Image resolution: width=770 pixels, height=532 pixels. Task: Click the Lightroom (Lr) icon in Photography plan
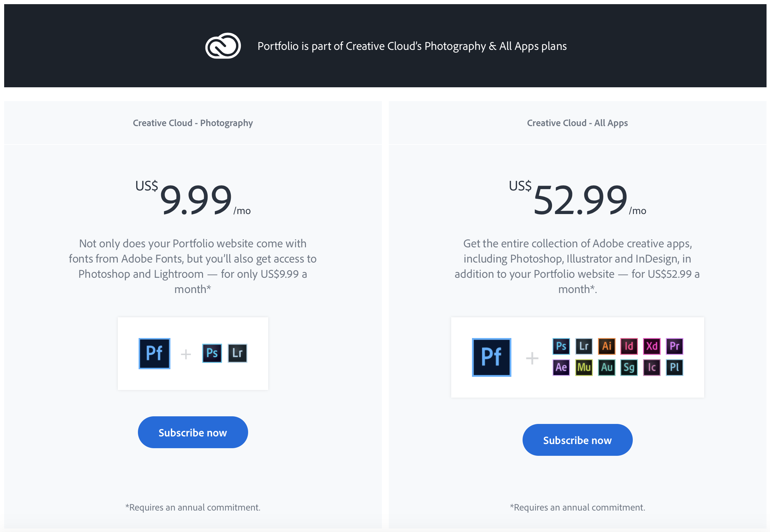[x=236, y=353]
